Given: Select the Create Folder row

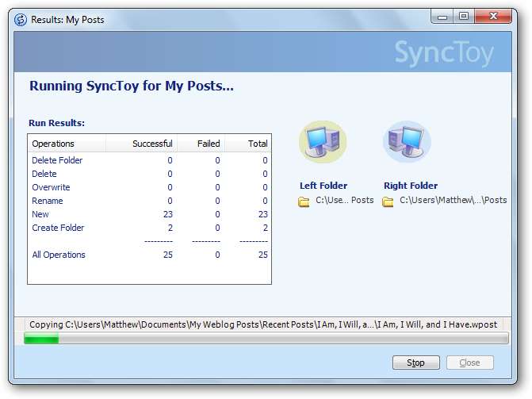Looking at the screenshot, I should point(57,228).
